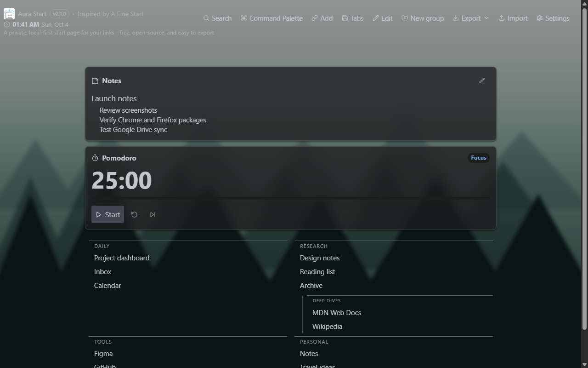Click the PERSONAL group header
Viewport: 588px width, 368px height.
[x=314, y=342]
